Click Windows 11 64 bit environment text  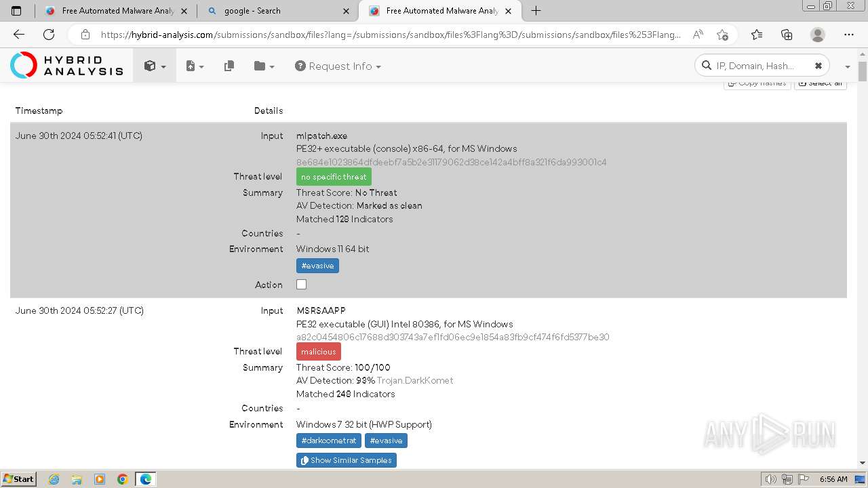click(x=333, y=249)
